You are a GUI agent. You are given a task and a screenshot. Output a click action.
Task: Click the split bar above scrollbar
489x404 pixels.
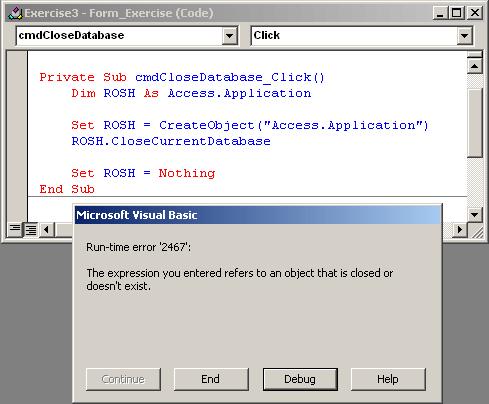click(x=475, y=54)
